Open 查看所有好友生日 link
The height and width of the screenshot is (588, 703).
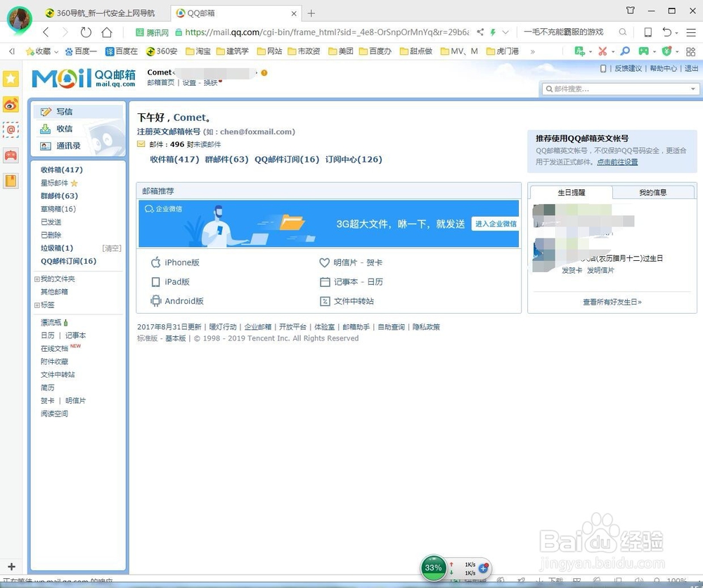coord(612,302)
